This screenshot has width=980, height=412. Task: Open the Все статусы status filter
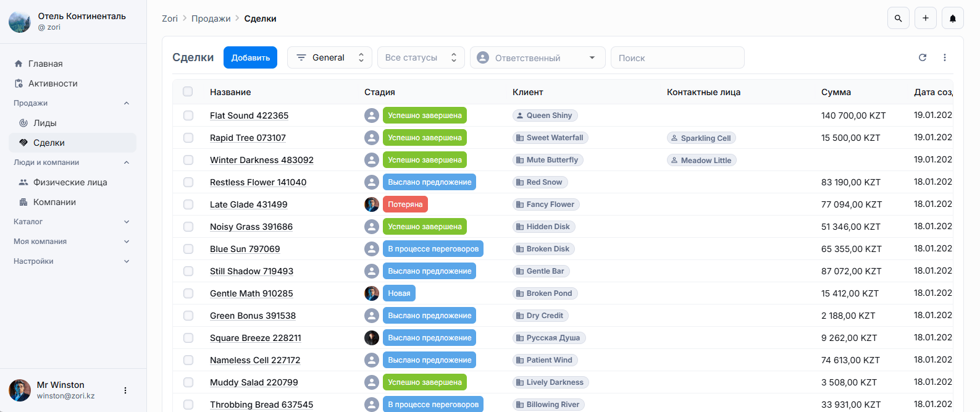[421, 57]
